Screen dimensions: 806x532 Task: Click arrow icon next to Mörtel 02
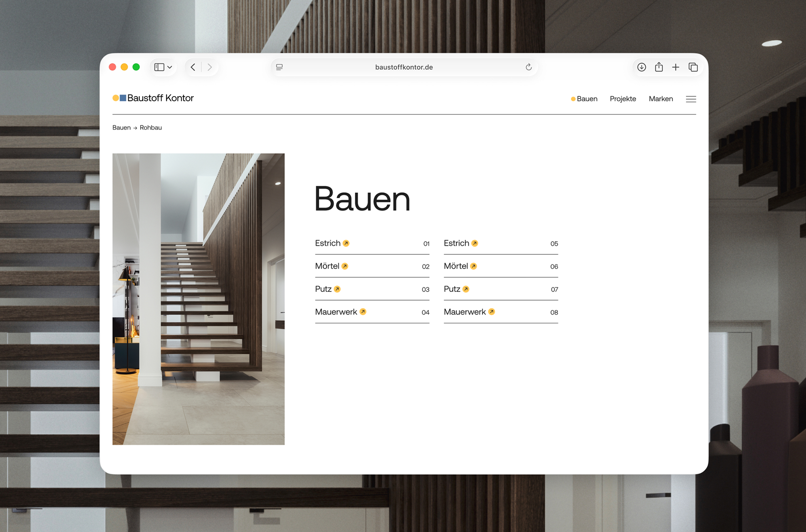point(345,266)
